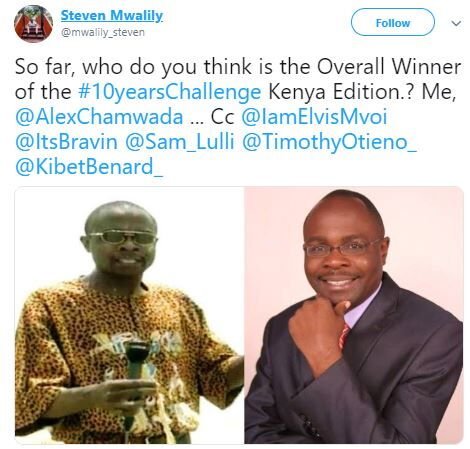Click the eyeglasses in the right photo
Screen dimensions: 470x449
tap(342, 248)
